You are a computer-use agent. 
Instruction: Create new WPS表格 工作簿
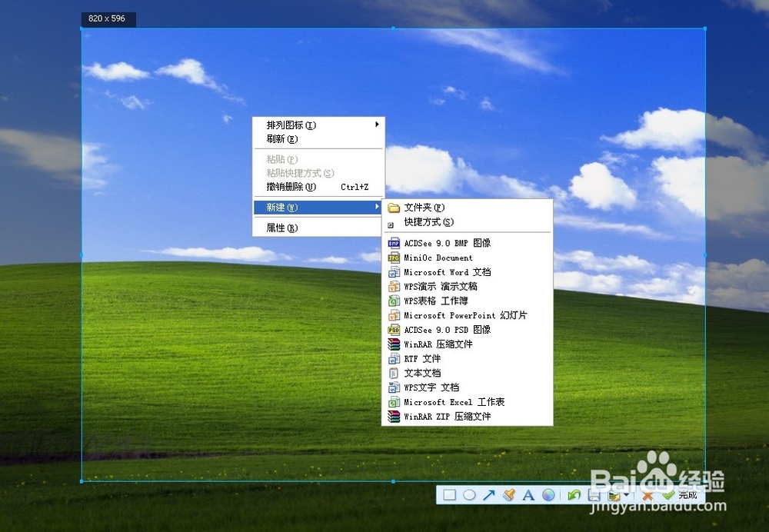pos(467,301)
